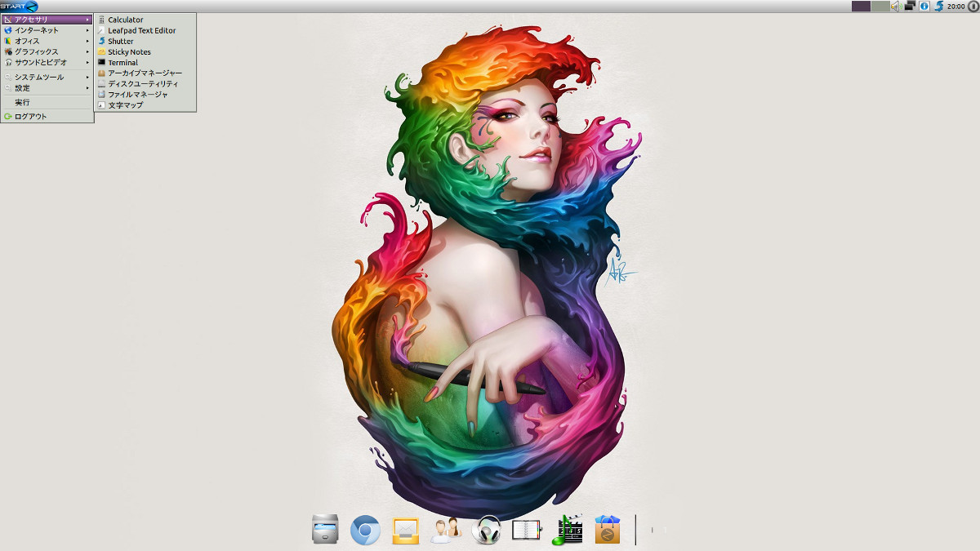
Task: Expand the オフィス submenu
Action: [47, 41]
